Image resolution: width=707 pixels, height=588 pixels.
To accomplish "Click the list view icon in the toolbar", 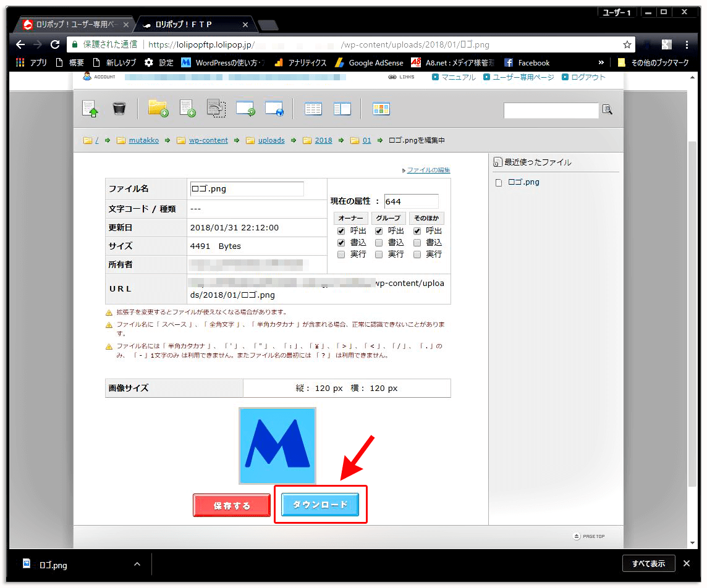I will click(313, 109).
